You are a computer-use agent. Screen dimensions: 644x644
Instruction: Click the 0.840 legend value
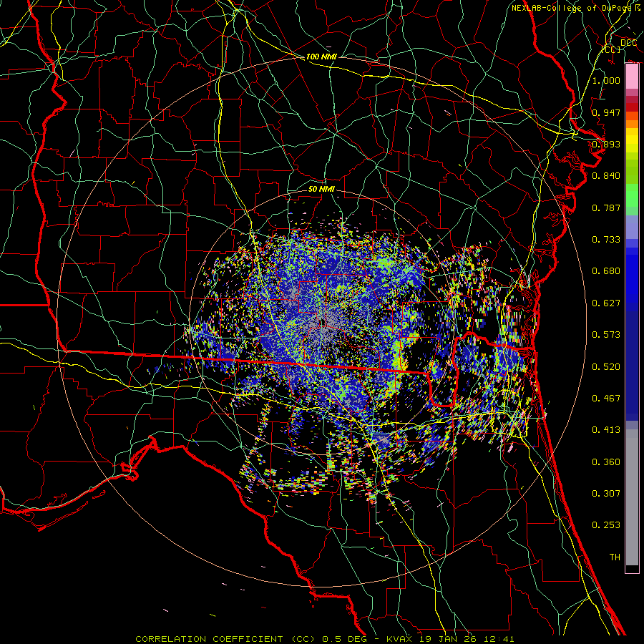606,176
